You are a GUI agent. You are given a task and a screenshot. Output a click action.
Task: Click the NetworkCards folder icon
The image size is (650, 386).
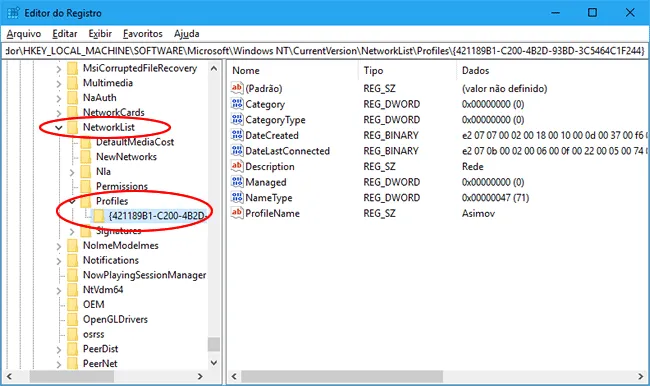73,112
